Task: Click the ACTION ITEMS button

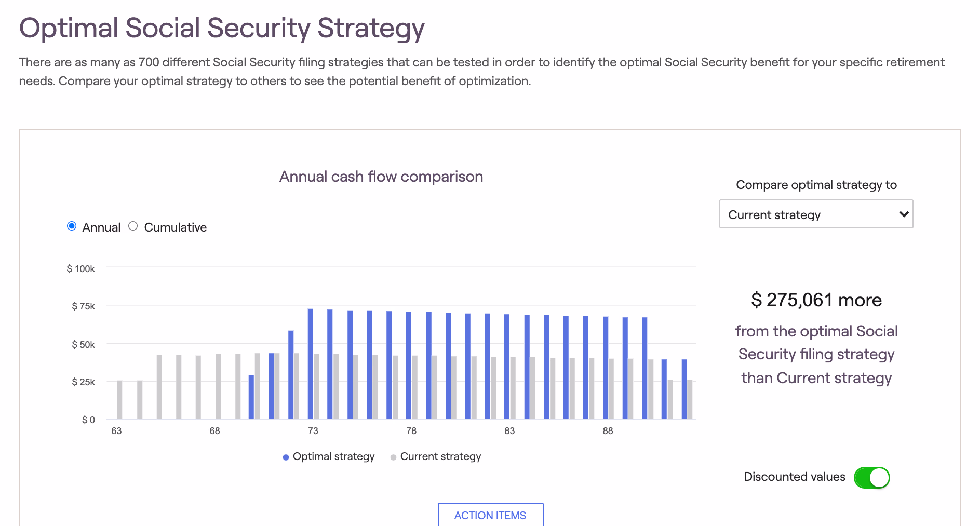Action: pos(490,515)
